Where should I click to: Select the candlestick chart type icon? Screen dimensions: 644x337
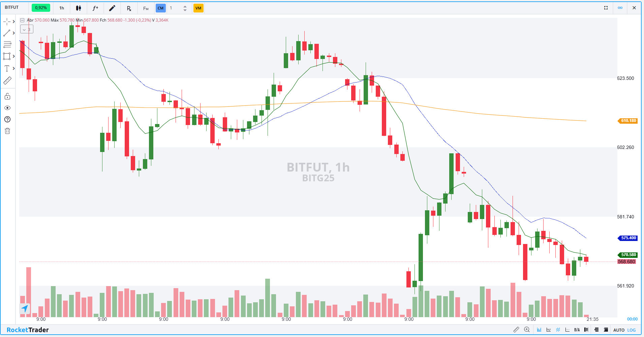79,8
